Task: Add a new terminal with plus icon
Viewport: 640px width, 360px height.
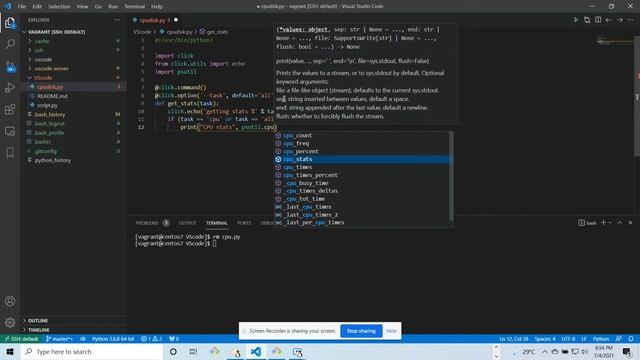Action: pyautogui.click(x=603, y=222)
